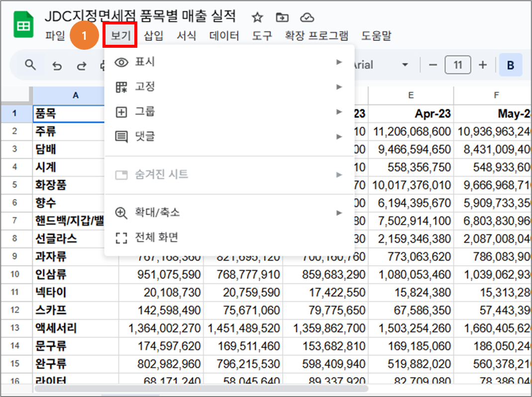Select cell A1 containing 품목
Viewport: 532px width, 397px height.
(x=69, y=113)
